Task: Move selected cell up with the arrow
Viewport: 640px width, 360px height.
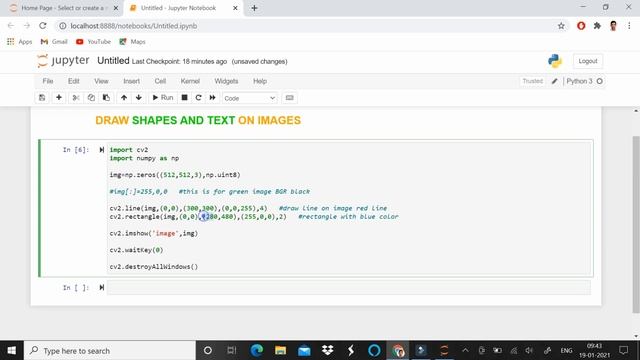Action: coord(124,98)
